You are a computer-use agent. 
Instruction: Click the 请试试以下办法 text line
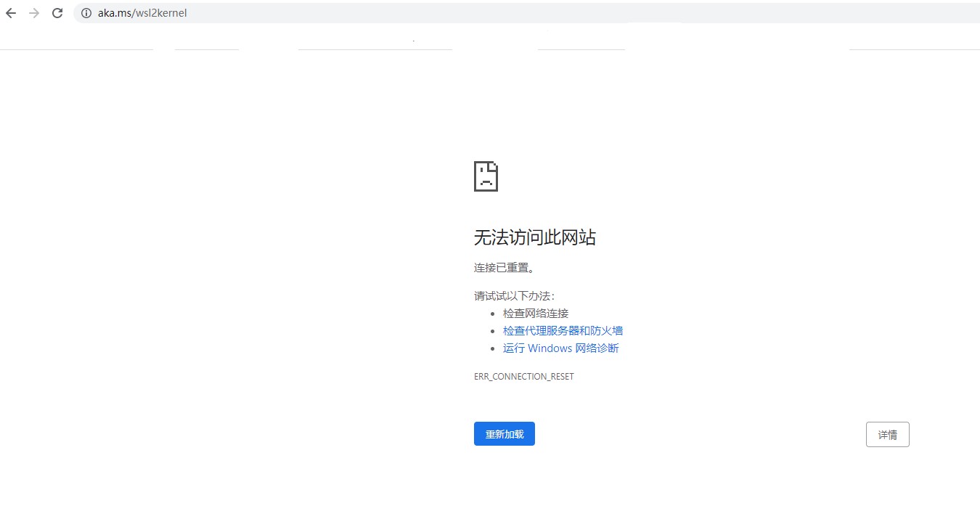point(514,296)
